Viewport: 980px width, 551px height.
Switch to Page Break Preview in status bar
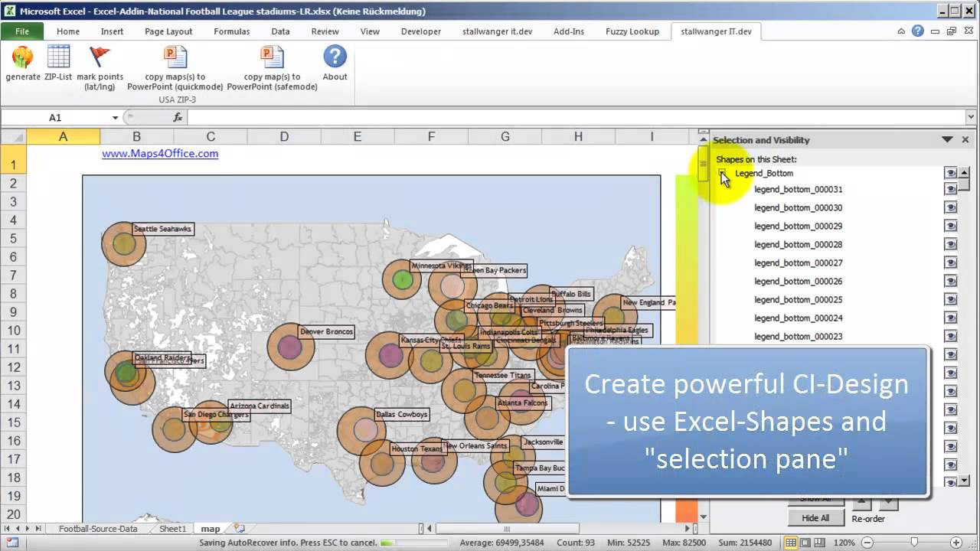(821, 542)
